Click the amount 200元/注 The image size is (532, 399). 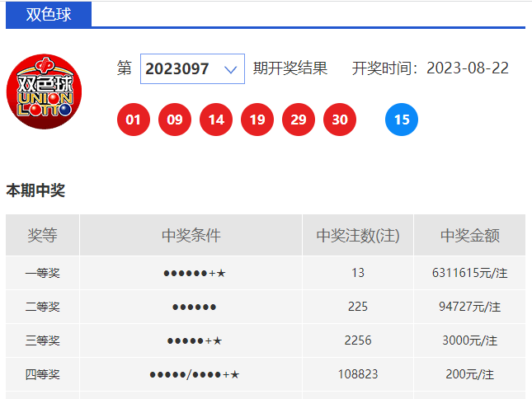470,374
